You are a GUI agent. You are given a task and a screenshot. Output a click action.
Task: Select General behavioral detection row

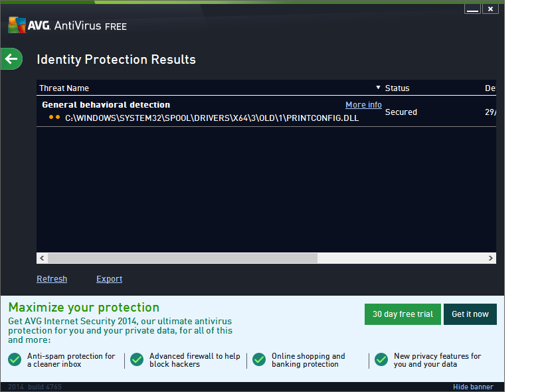pyautogui.click(x=266, y=112)
